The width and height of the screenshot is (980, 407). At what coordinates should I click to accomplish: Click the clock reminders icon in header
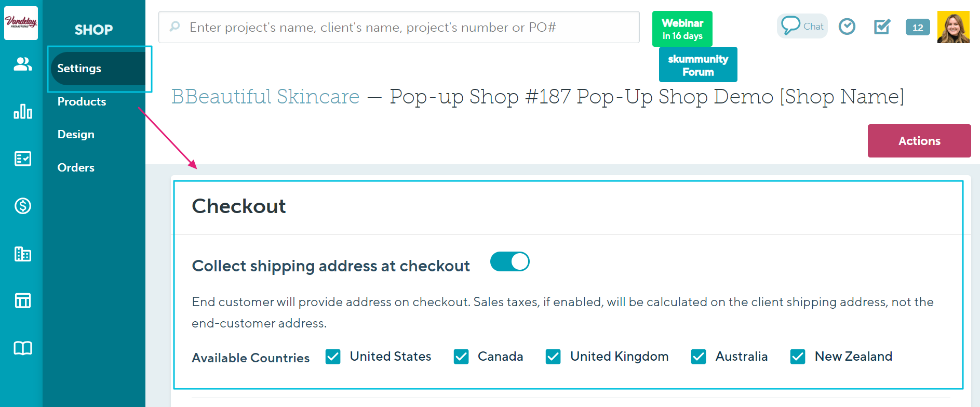coord(847,27)
